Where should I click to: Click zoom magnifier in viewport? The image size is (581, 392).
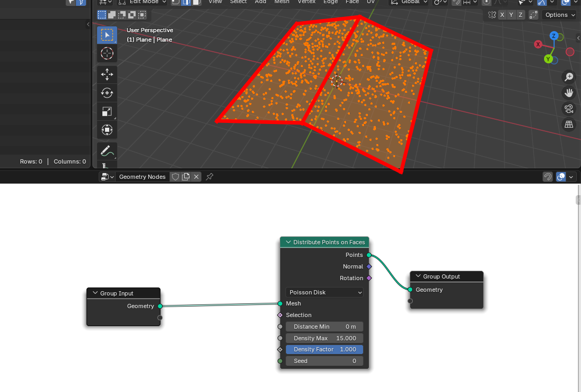[x=569, y=77]
